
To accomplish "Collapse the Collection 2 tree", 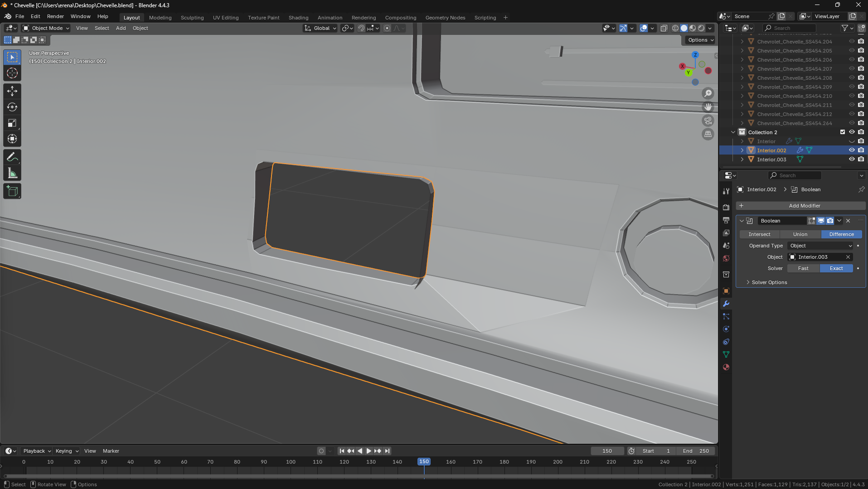I will tap(733, 132).
